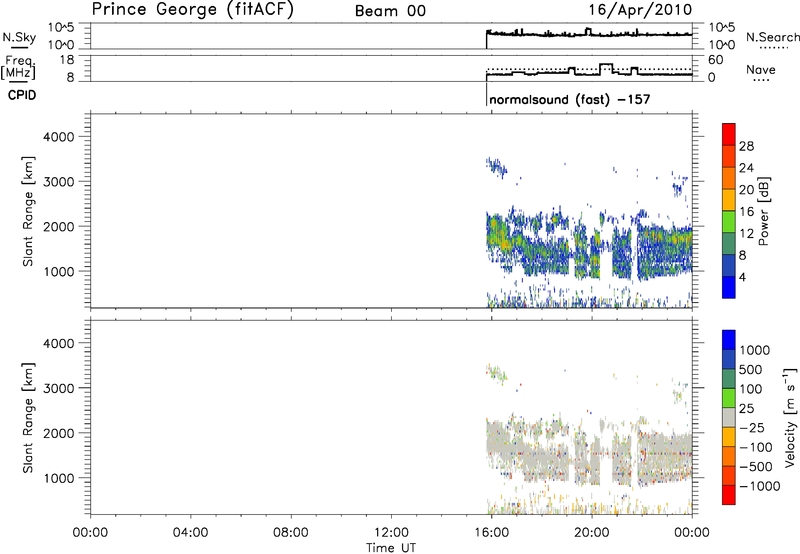Click the "28" Power colorbar value
Image resolution: width=800 pixels, height=554 pixels.
coord(746,146)
